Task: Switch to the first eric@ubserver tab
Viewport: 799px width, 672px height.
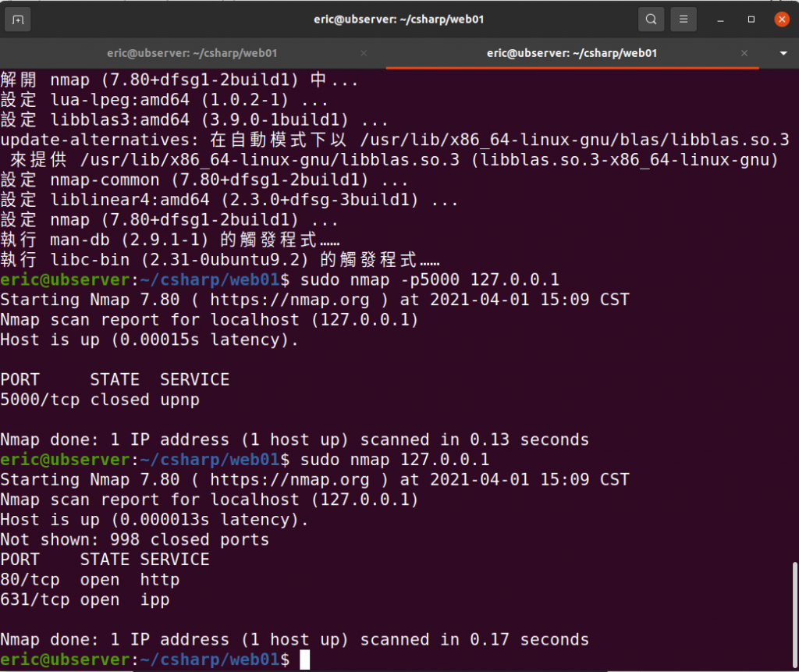Action: 192,53
